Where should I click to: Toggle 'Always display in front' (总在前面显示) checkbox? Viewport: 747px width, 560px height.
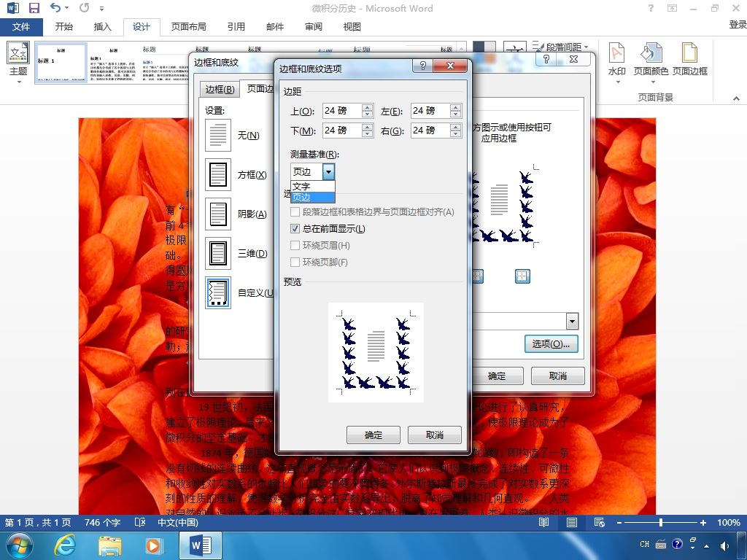point(295,228)
